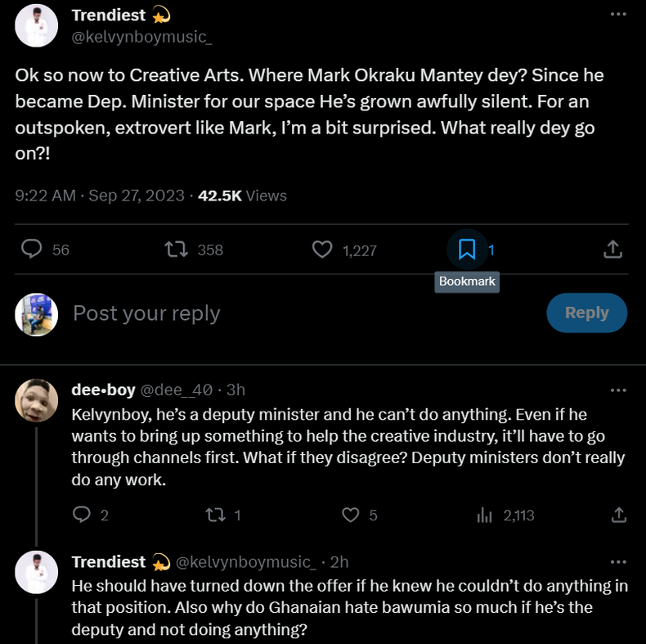View analytics for dee•boy's comment

coord(485,515)
